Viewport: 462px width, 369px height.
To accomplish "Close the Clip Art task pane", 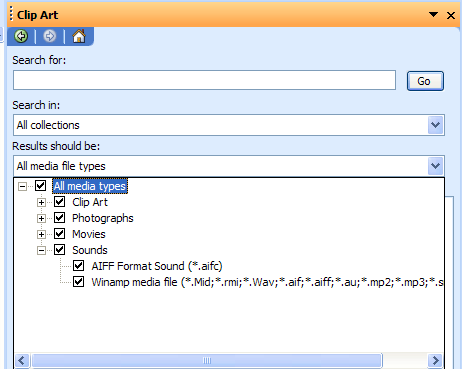I will (451, 15).
